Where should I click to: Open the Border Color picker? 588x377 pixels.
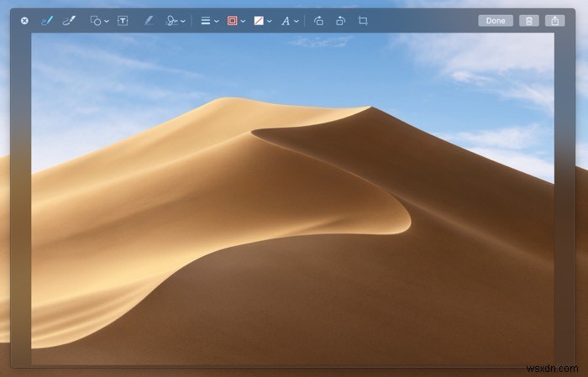click(x=236, y=21)
